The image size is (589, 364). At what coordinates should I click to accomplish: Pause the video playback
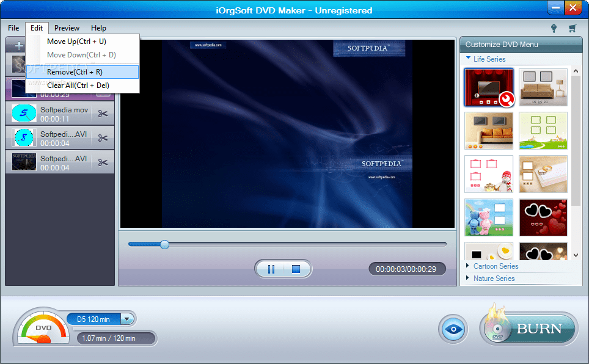coord(271,269)
